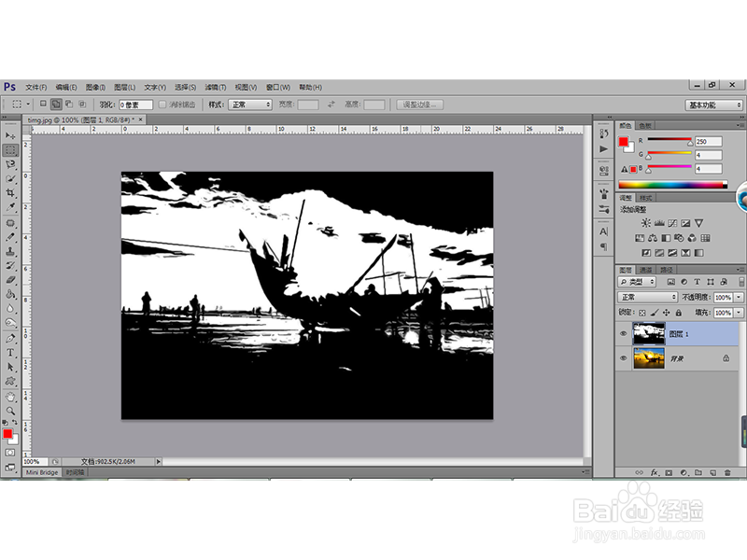
Task: Click the default colors reset icon
Action: 6,423
